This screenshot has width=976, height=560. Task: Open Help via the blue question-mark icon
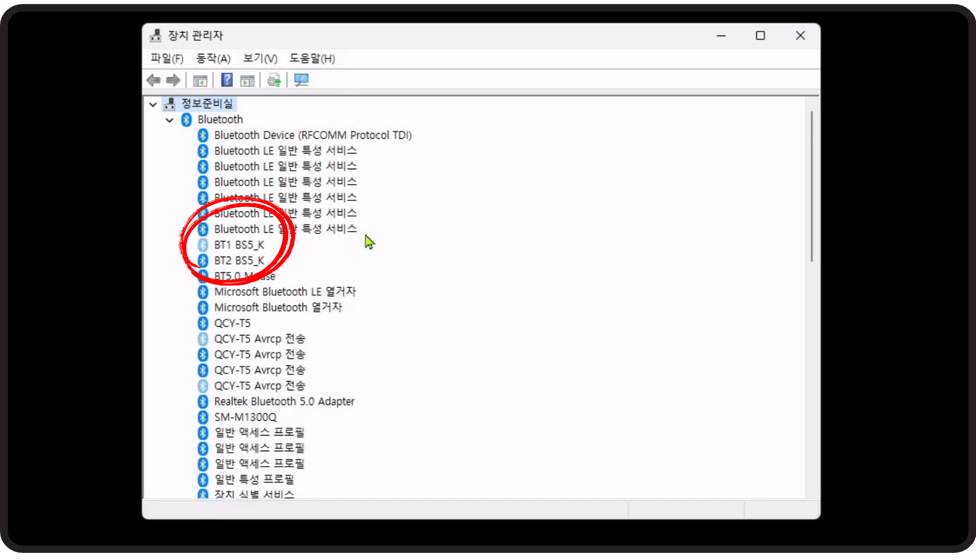click(227, 80)
